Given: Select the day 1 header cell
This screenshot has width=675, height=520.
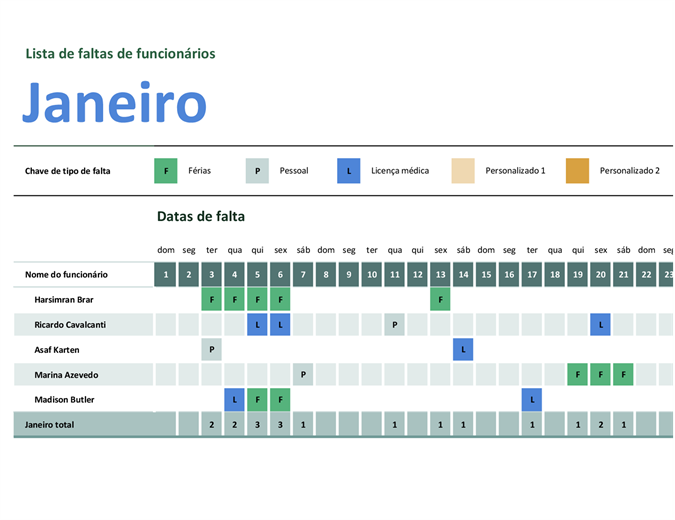Looking at the screenshot, I should tap(166, 274).
